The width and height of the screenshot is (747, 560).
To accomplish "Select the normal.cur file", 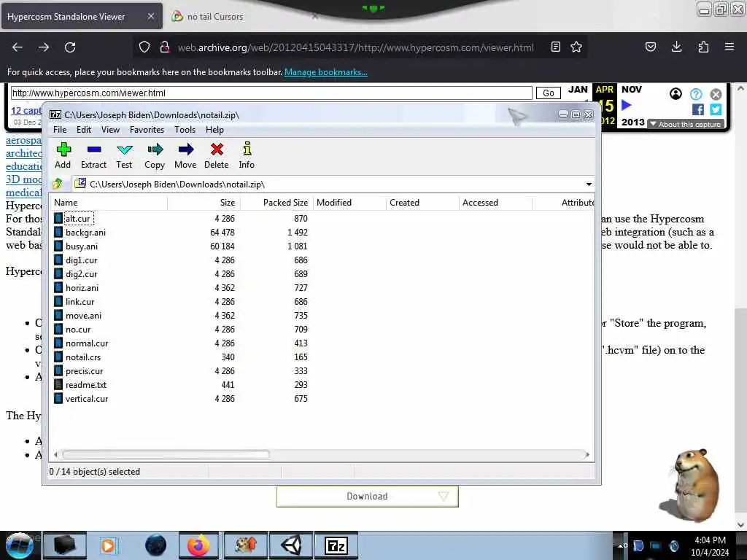I will 87,343.
